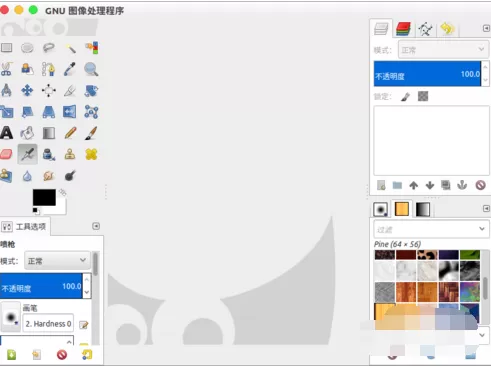Reset tool options to default values

[x=87, y=354]
